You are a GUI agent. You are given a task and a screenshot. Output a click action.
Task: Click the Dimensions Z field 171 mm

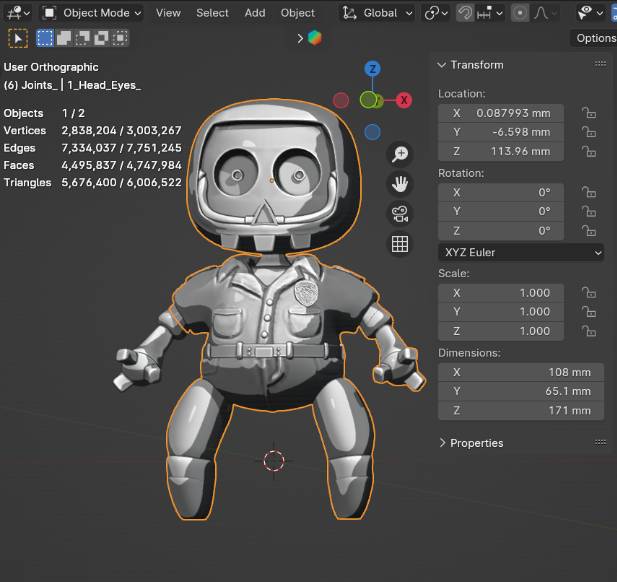pos(521,410)
